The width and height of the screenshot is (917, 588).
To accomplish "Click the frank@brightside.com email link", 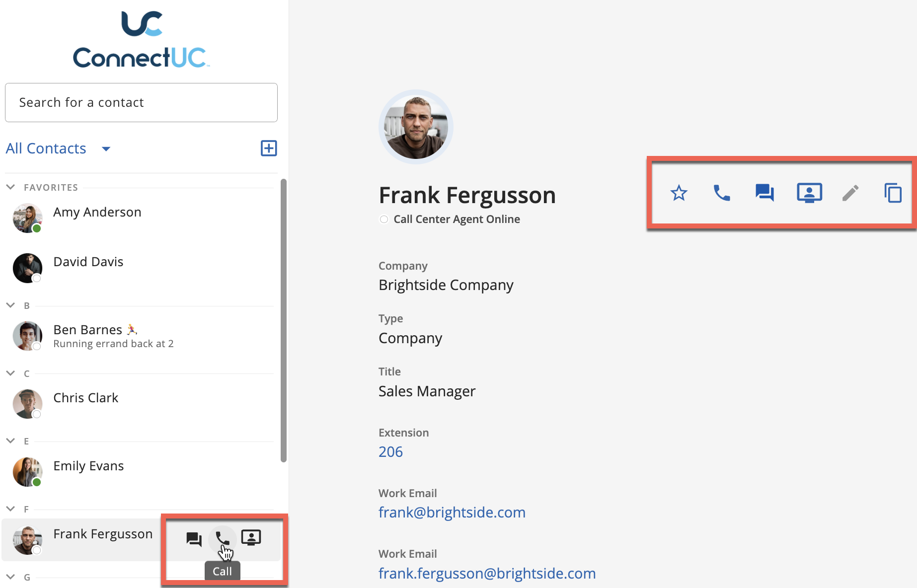I will tap(452, 513).
